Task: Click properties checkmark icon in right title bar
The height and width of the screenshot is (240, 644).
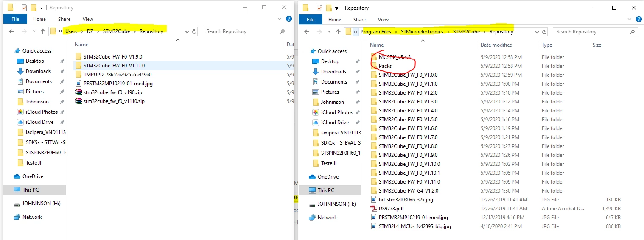Action: (x=319, y=8)
